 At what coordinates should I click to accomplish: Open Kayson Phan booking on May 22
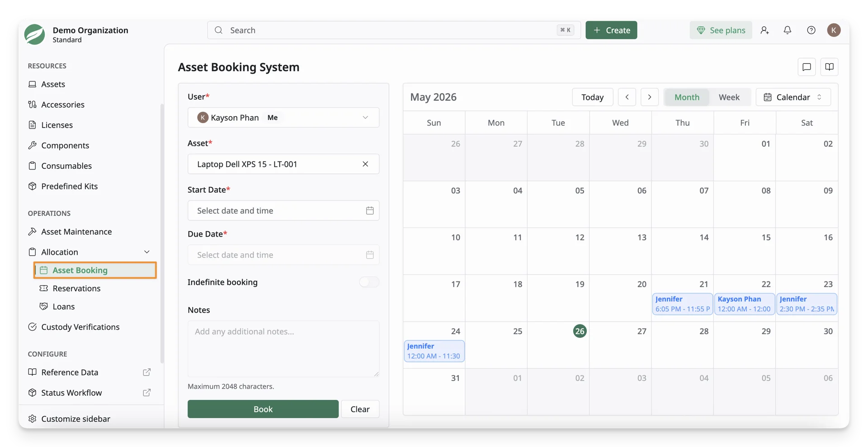pos(744,304)
